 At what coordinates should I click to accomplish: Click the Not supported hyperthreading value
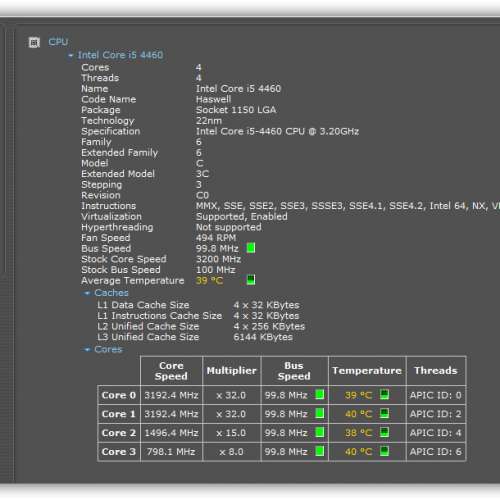pos(229,227)
